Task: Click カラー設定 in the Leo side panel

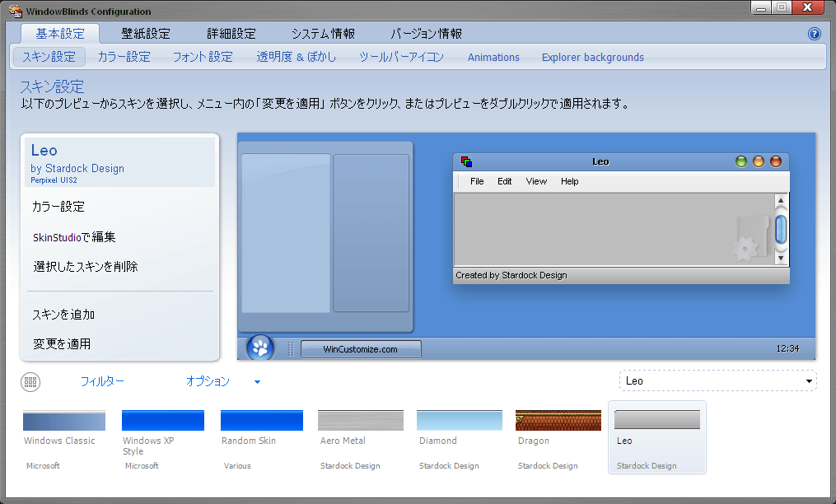Action: coord(58,207)
